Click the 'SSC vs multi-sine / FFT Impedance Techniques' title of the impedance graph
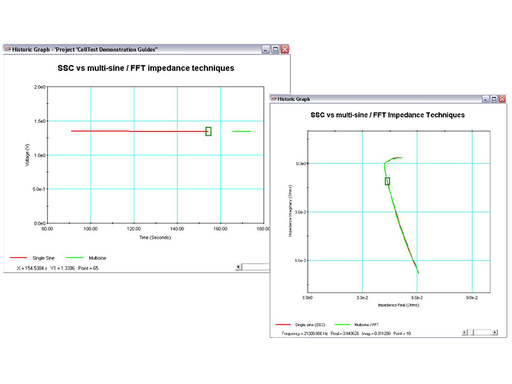The height and width of the screenshot is (384, 512). [388, 115]
